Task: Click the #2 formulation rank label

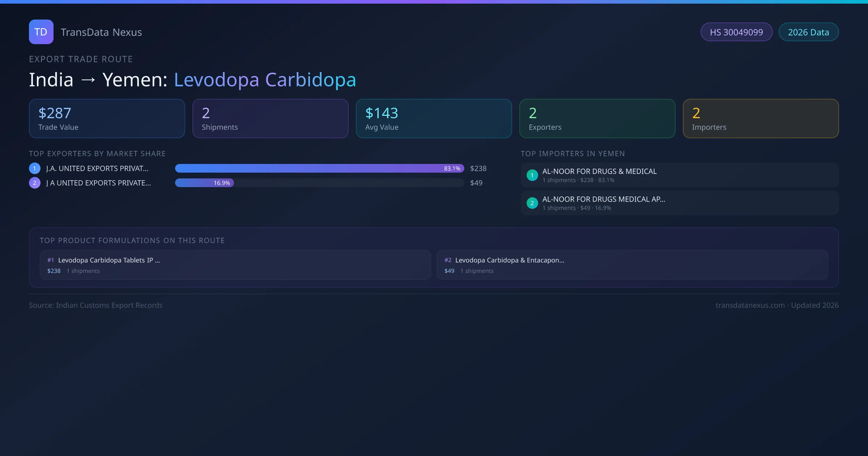Action: pos(448,260)
